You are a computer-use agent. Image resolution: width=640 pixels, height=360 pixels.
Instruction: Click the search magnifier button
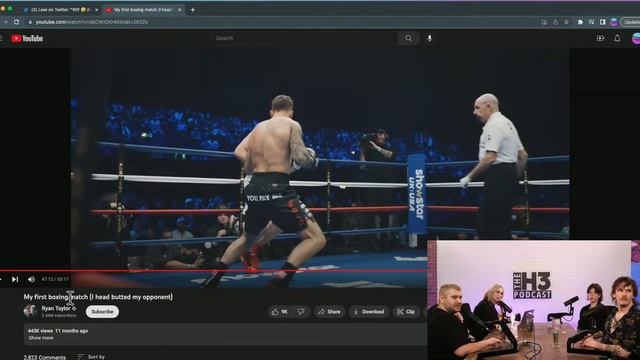coord(409,38)
